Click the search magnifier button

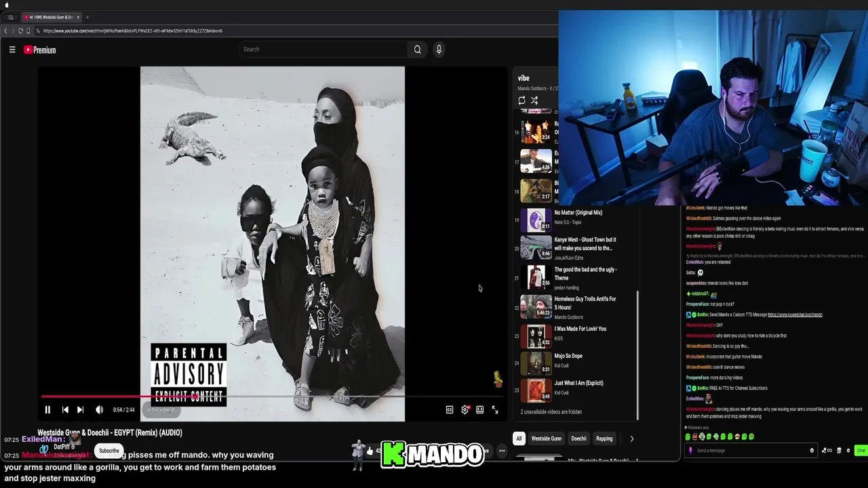(x=418, y=49)
